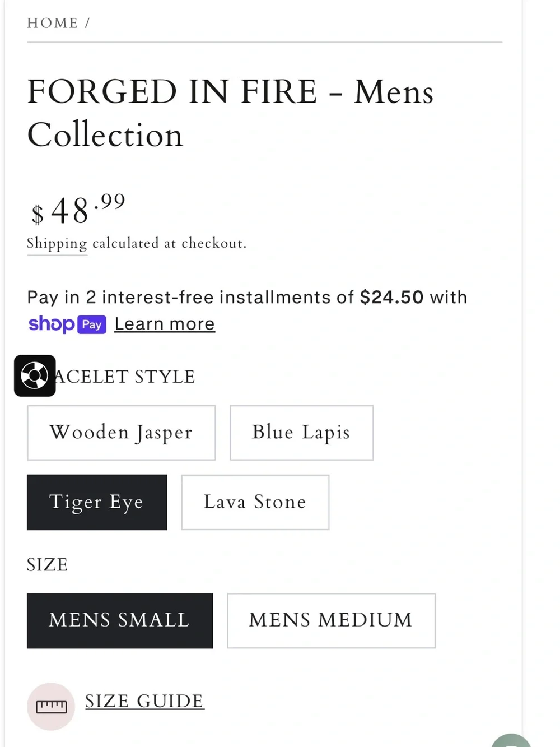Screen dimensions: 560x747
Task: Click the ruler icon beside Size Guide
Action: (x=51, y=706)
